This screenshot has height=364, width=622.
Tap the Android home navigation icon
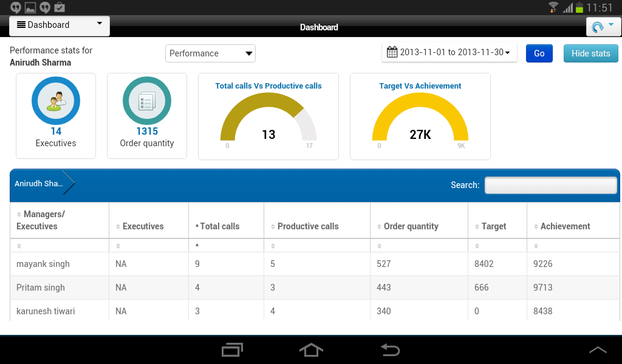coord(311,350)
